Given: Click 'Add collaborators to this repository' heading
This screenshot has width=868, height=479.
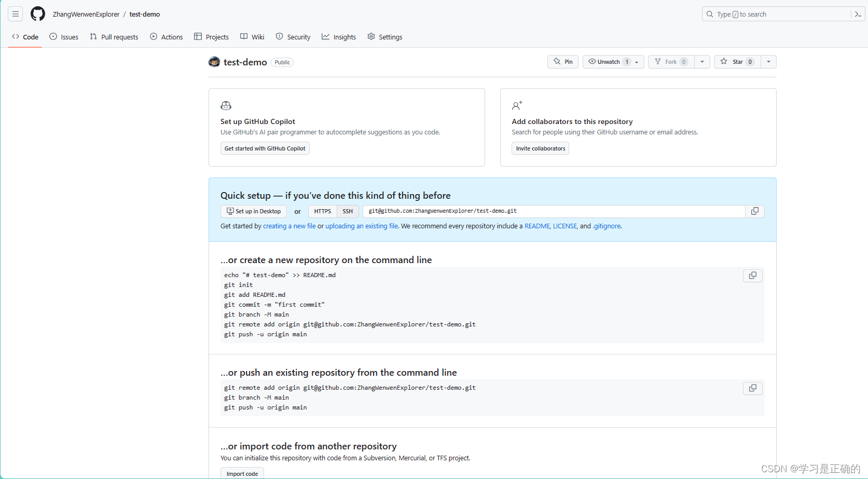Looking at the screenshot, I should pos(572,121).
